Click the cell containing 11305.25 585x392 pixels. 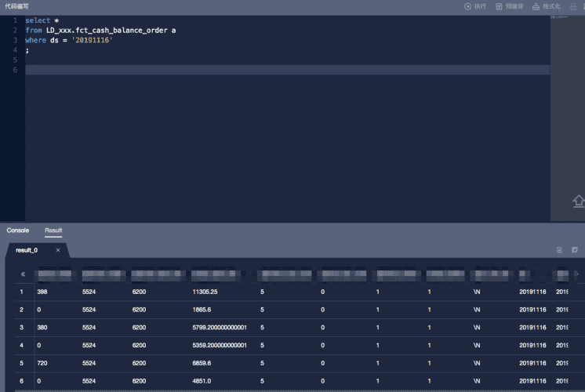coord(205,292)
